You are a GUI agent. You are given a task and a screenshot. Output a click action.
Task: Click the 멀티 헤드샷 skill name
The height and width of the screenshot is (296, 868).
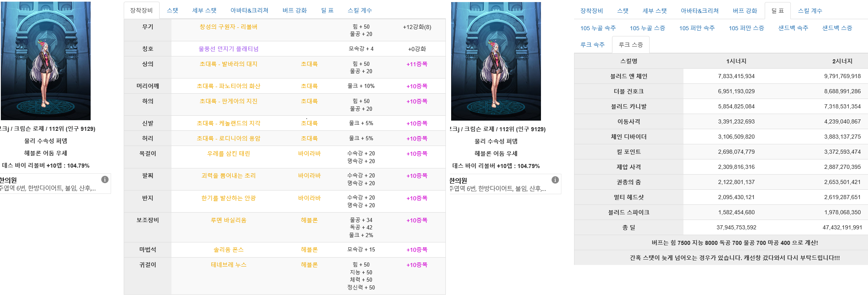(629, 197)
